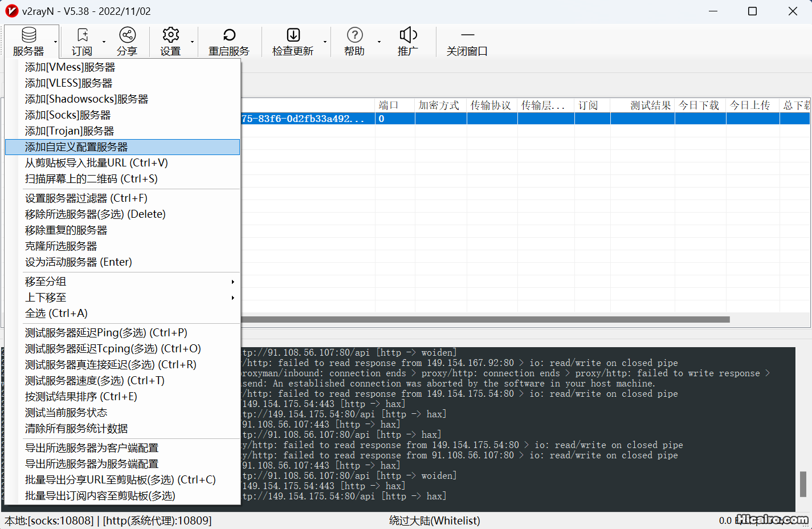Choose 导出所选服务器为服务端配置 menu entry
Viewport: 812px width, 529px height.
tap(123, 464)
